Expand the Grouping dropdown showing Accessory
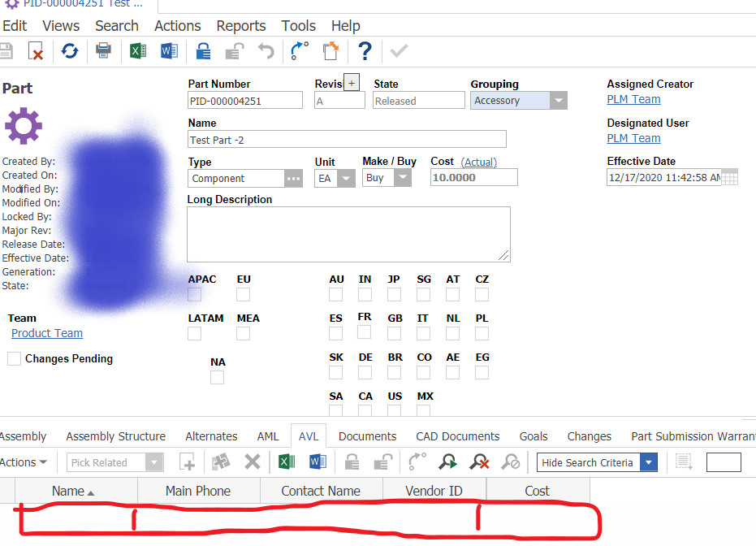756x546 pixels. pyautogui.click(x=558, y=101)
